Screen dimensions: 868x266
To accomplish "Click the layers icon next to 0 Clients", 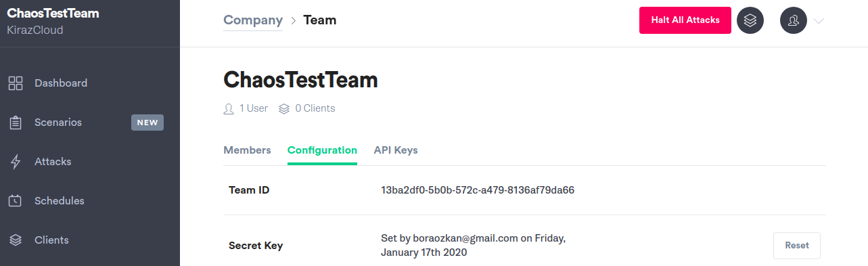I will 284,108.
